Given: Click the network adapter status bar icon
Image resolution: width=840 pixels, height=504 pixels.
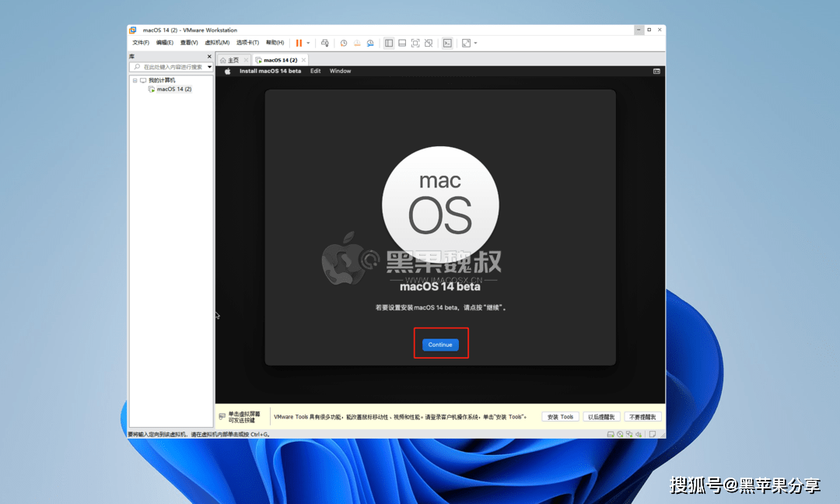Looking at the screenshot, I should (x=629, y=434).
